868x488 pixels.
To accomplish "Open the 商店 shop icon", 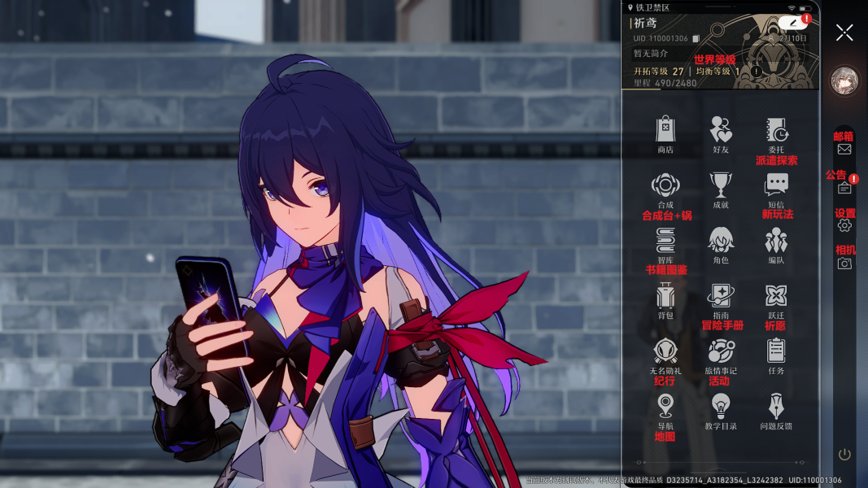I will click(x=665, y=130).
